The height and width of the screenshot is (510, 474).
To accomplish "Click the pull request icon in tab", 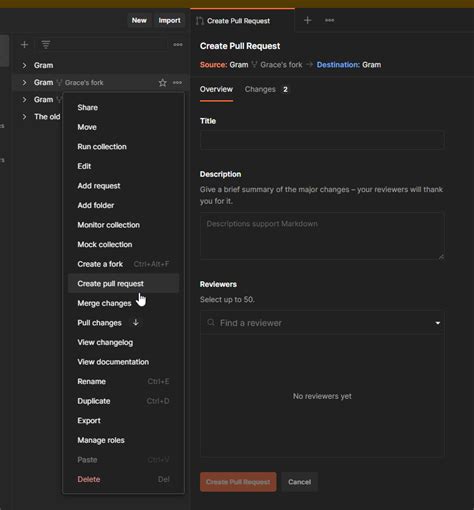I will click(200, 21).
